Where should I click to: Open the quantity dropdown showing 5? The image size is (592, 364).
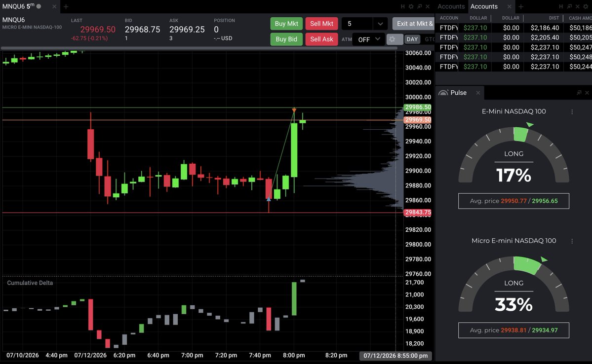(380, 24)
